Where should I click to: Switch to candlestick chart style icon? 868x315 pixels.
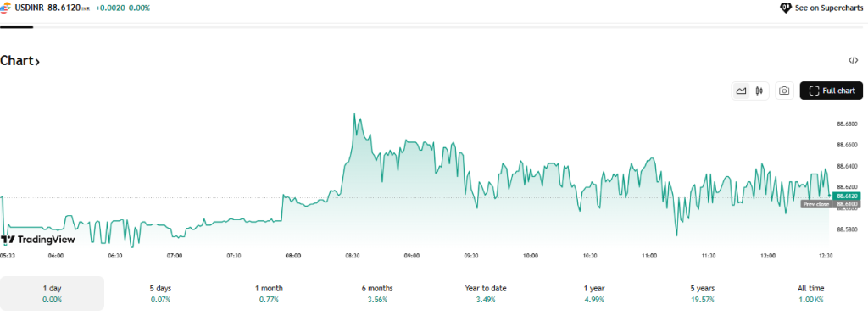point(759,91)
